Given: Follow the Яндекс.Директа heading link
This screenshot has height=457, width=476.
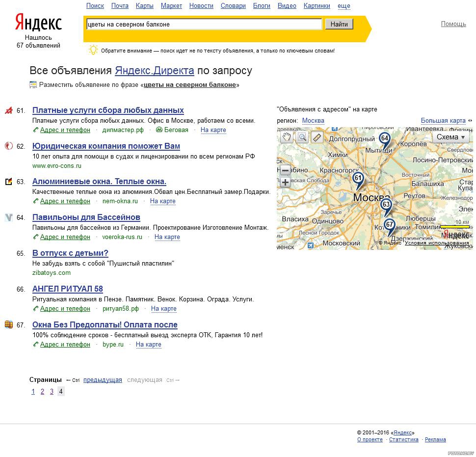Looking at the screenshot, I should coord(154,71).
